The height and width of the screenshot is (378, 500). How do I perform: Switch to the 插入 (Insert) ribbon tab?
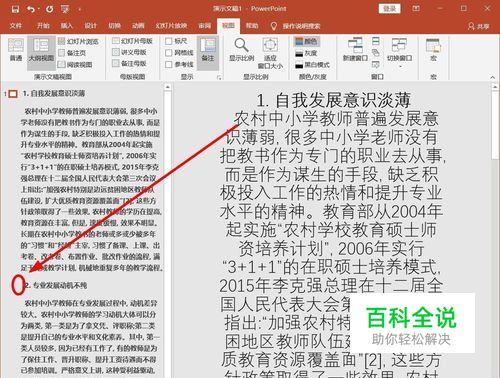click(x=67, y=26)
